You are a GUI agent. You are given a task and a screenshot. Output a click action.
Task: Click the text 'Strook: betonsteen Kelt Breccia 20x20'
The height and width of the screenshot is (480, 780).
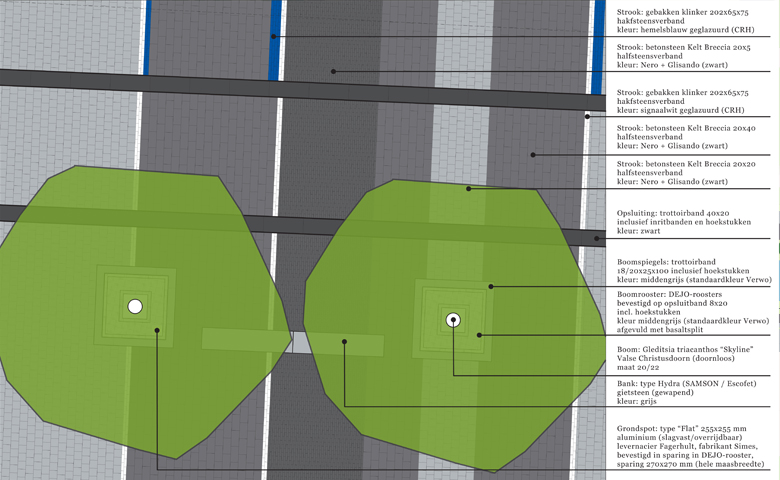[x=686, y=164]
